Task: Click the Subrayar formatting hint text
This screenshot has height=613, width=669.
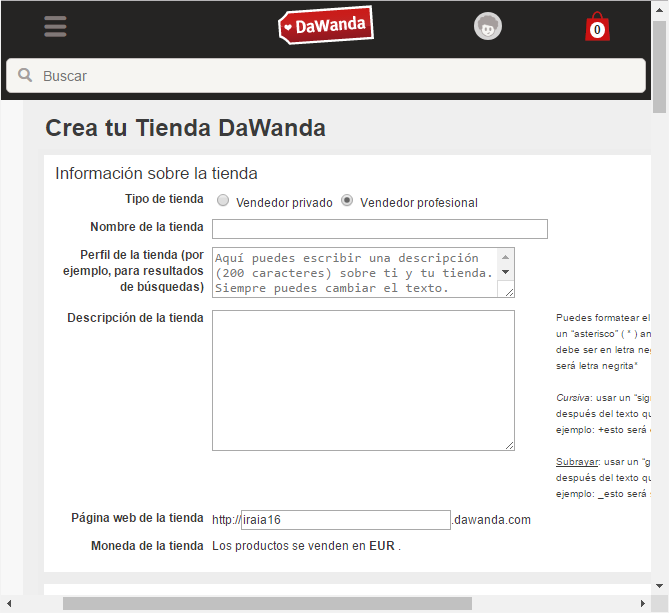Action: coord(577,462)
